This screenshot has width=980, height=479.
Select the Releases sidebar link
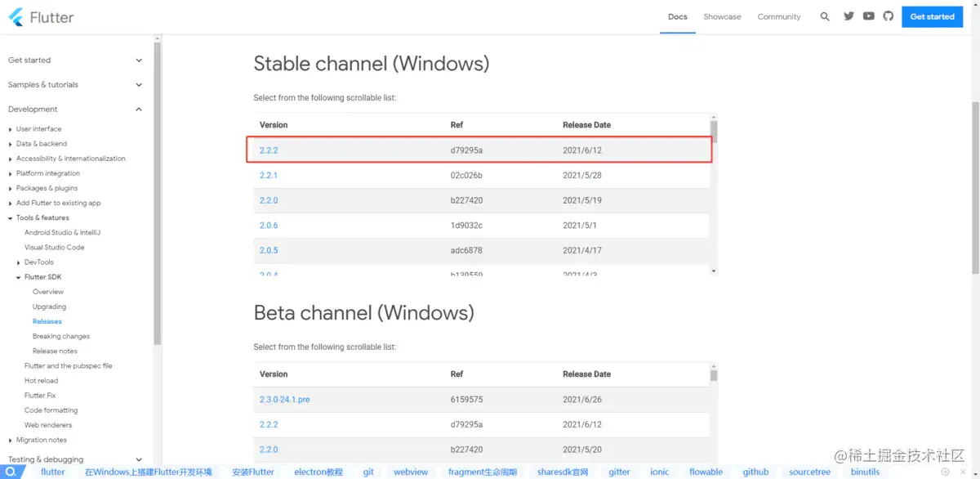47,321
